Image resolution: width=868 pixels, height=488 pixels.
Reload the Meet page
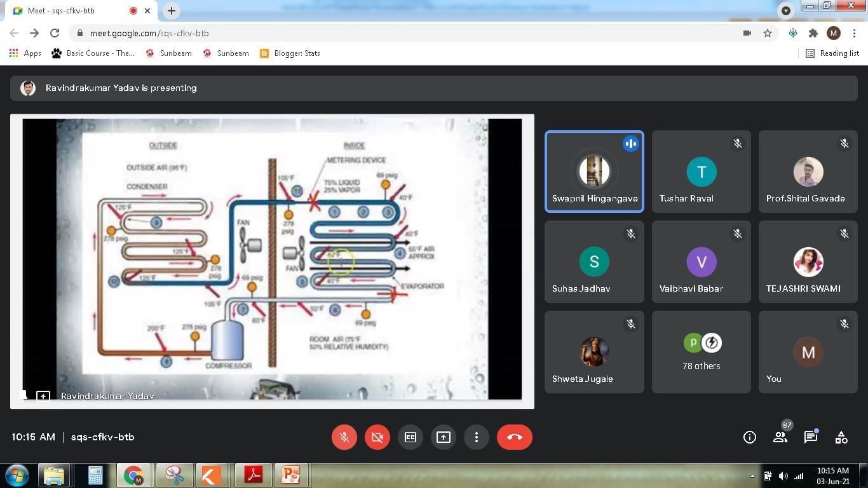pos(55,33)
